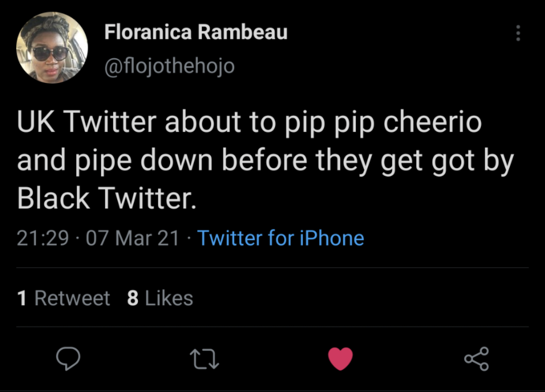
Task: Open Floranica Rambeau's profile picture
Action: [52, 48]
